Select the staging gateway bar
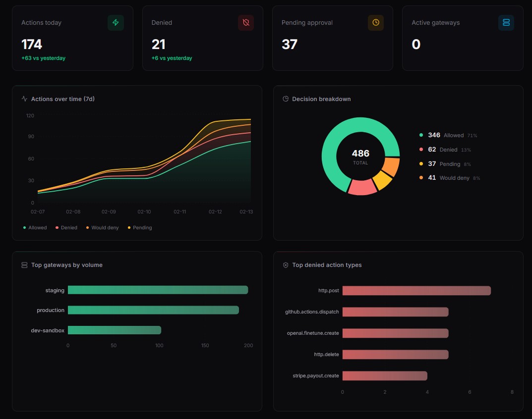 (158, 290)
